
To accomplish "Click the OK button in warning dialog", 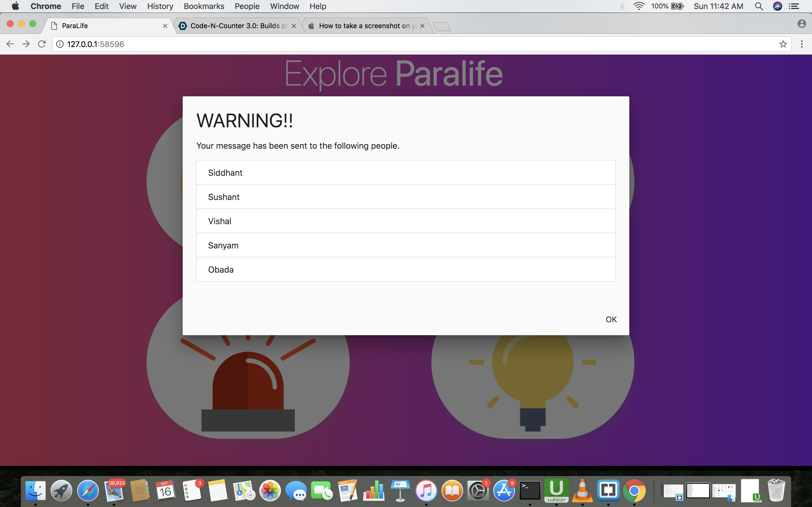I will coord(611,319).
